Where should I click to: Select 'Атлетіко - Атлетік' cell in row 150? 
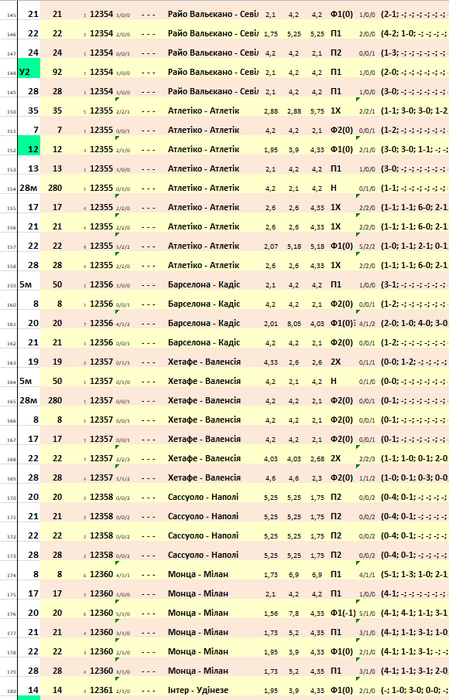coord(204,111)
